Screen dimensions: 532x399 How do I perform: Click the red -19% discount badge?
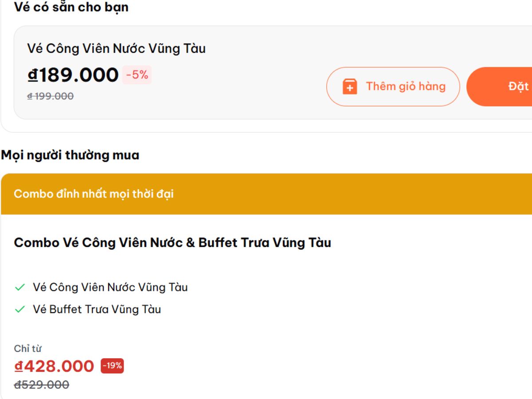(112, 366)
